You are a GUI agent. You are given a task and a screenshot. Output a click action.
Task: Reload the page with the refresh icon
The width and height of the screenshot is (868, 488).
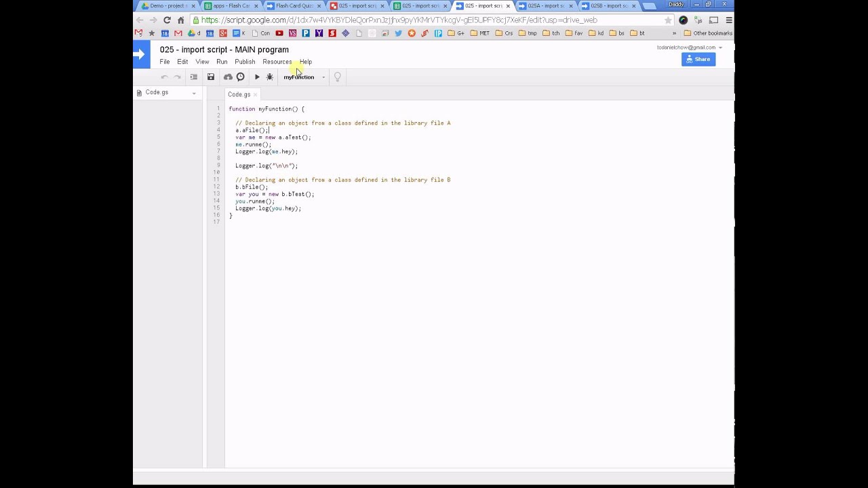click(167, 20)
